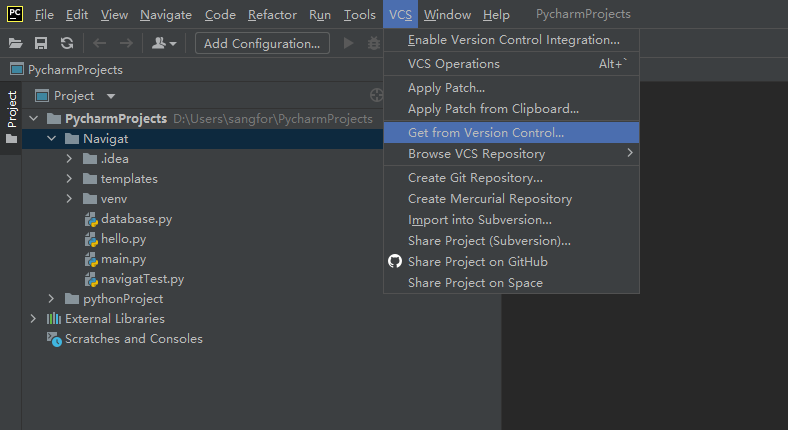788x430 pixels.
Task: Expand the pythonProject folder
Action: (x=51, y=299)
